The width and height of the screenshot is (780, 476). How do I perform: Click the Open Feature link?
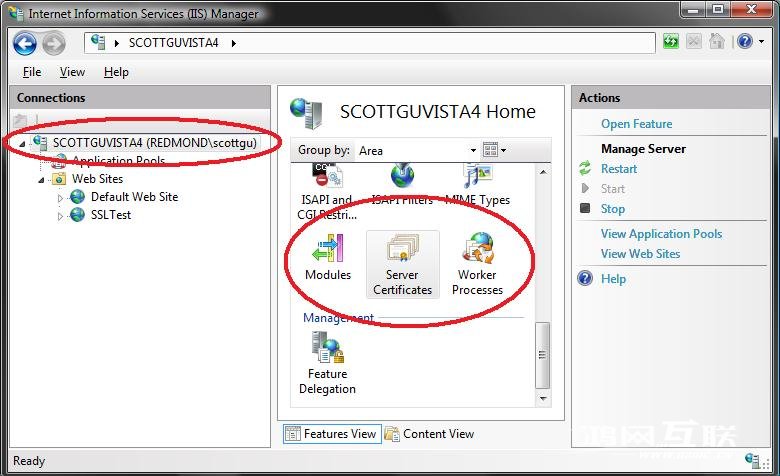coord(636,124)
